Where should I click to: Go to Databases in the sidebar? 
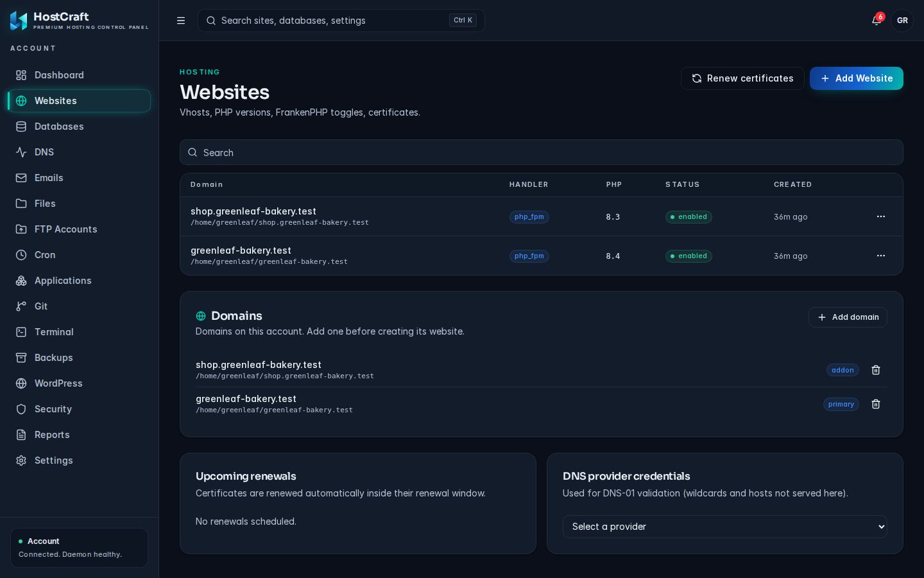click(x=80, y=127)
